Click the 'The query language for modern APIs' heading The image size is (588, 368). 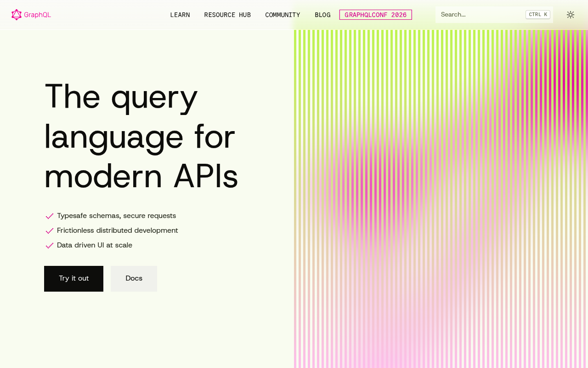pyautogui.click(x=141, y=137)
